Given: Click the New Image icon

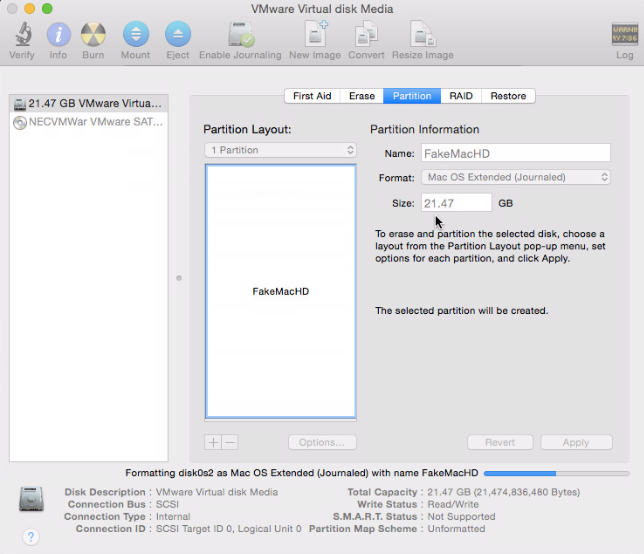Looking at the screenshot, I should click(x=316, y=34).
